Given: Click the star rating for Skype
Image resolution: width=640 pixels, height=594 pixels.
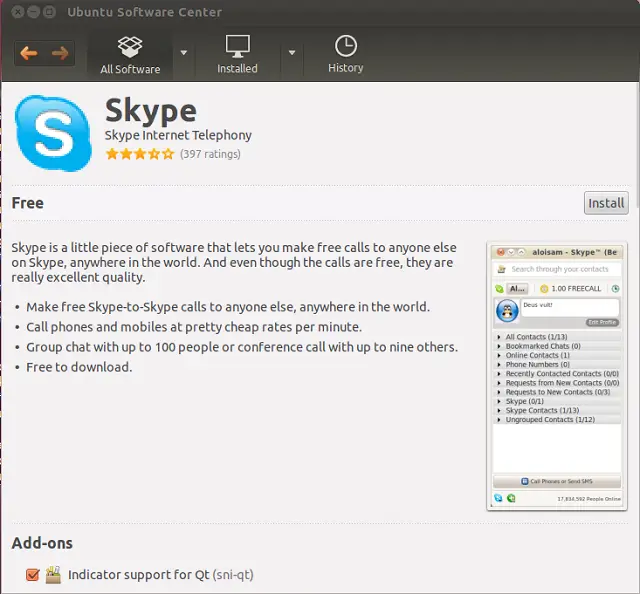Looking at the screenshot, I should [x=140, y=154].
